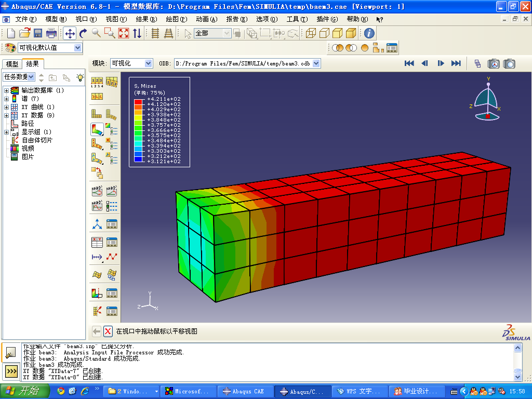Select the Rotate View tool
This screenshot has width=532, height=399.
(x=83, y=33)
